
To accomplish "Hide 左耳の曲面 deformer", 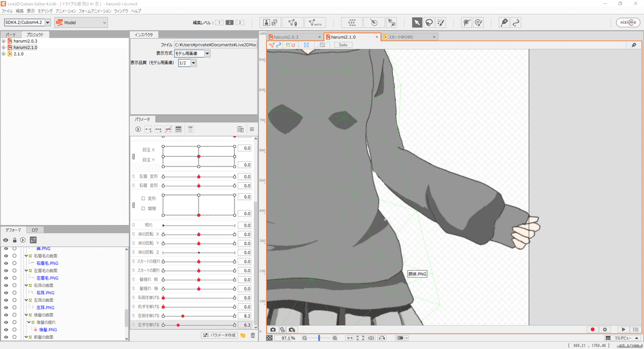I will 6,300.
